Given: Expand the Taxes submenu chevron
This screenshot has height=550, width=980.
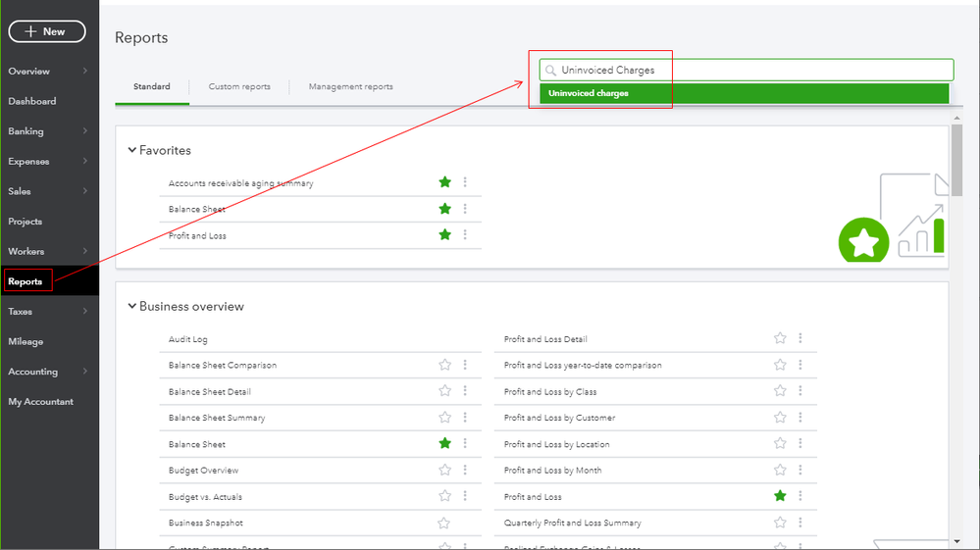Looking at the screenshot, I should (85, 310).
